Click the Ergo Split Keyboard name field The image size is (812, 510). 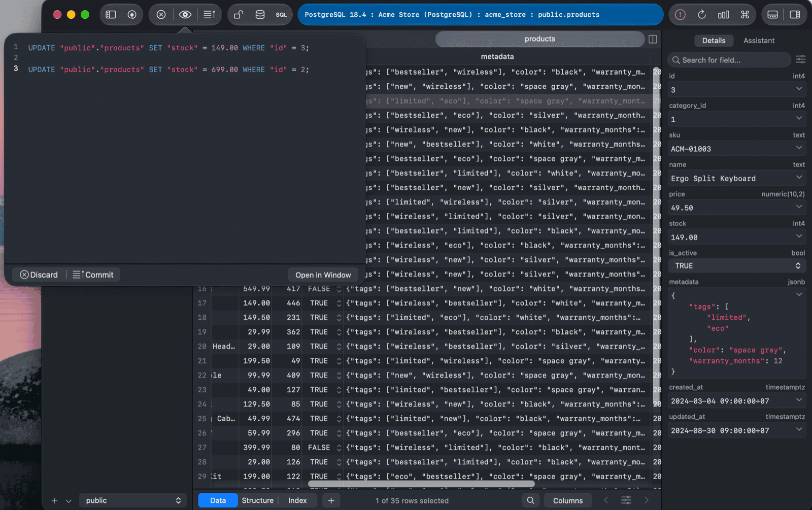click(737, 178)
